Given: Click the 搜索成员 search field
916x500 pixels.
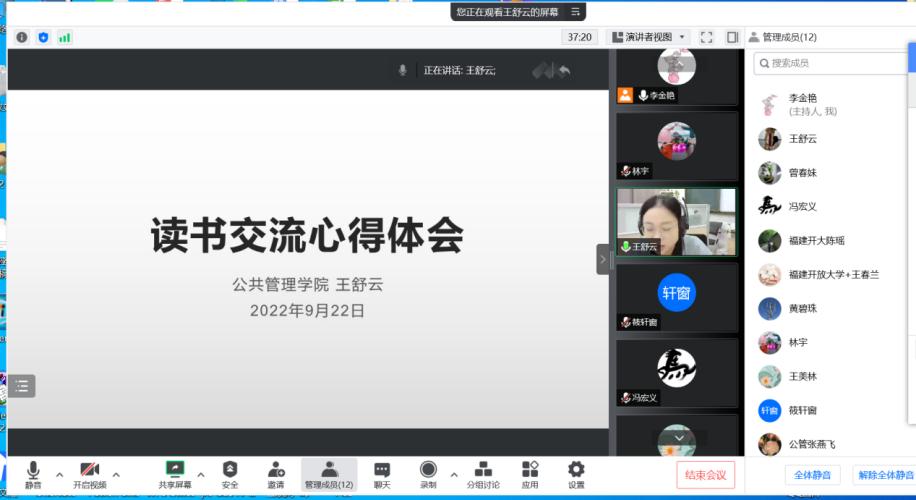Looking at the screenshot, I should point(830,63).
